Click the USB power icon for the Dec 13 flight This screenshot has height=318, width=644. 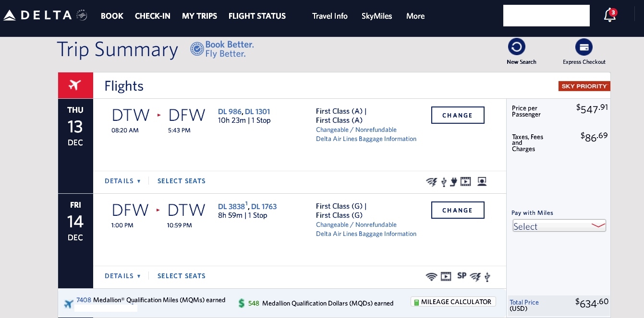444,182
